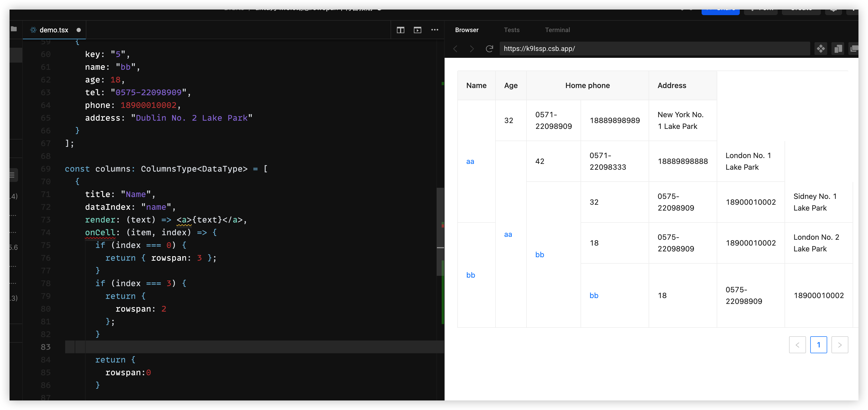This screenshot has height=410, width=868.
Task: Click the responsive preview devices icon
Action: pos(838,49)
